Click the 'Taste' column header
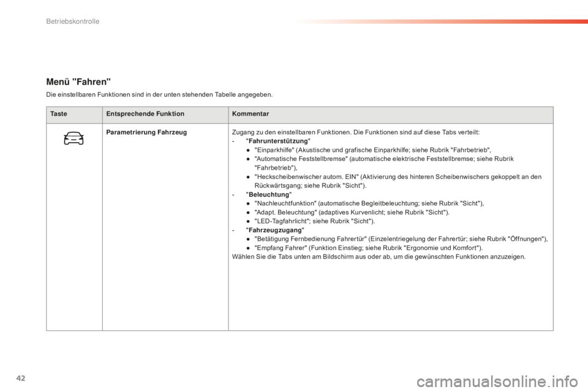The height and width of the screenshot is (392, 588). [x=59, y=114]
